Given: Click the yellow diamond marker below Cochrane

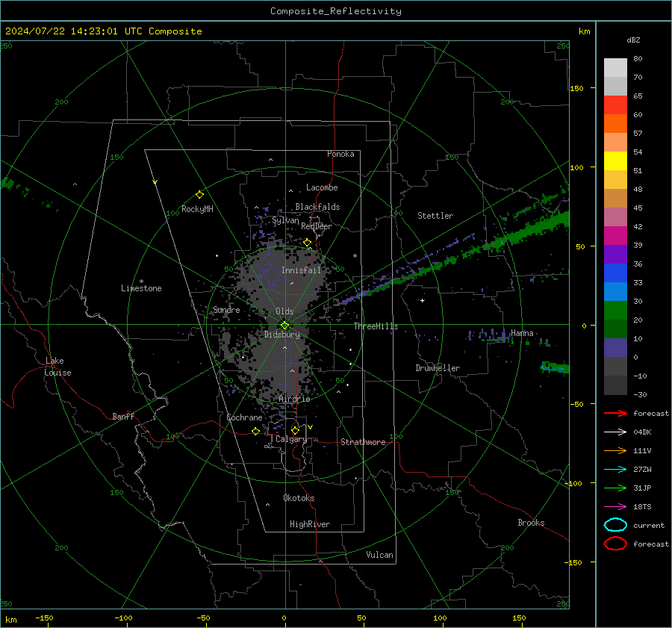Looking at the screenshot, I should [255, 432].
